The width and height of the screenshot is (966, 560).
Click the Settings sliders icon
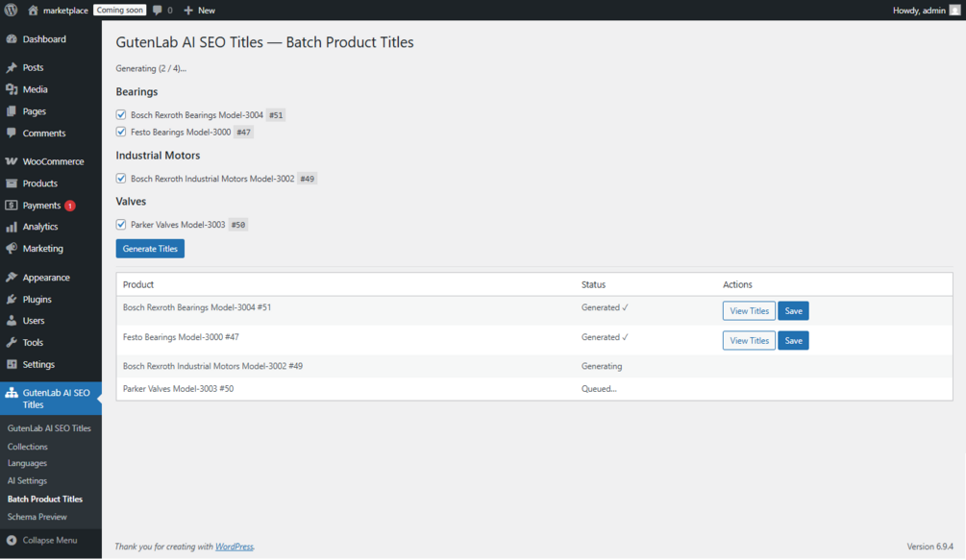[12, 364]
